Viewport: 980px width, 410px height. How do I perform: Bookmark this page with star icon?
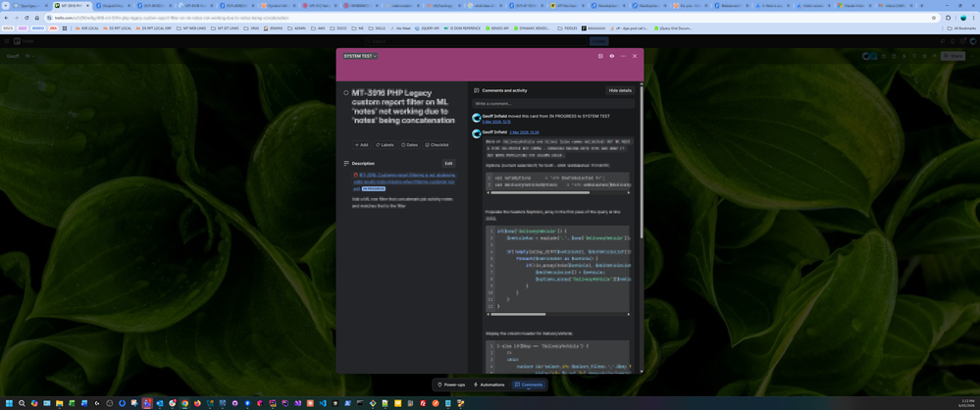(934, 18)
